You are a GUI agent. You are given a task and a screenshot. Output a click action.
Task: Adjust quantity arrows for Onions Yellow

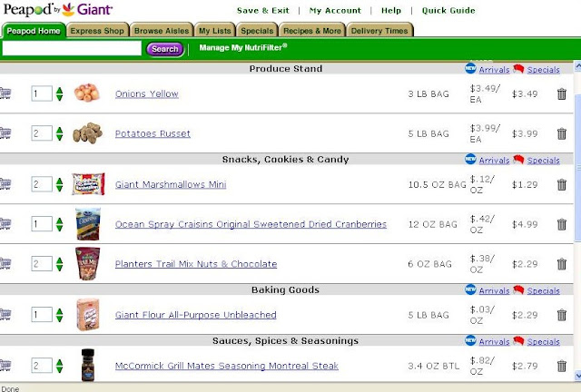point(59,93)
